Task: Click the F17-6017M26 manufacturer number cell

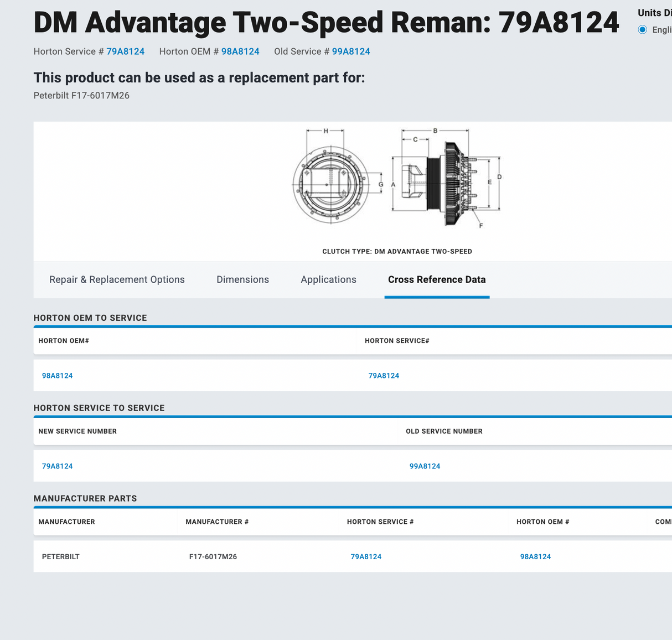Action: click(213, 556)
